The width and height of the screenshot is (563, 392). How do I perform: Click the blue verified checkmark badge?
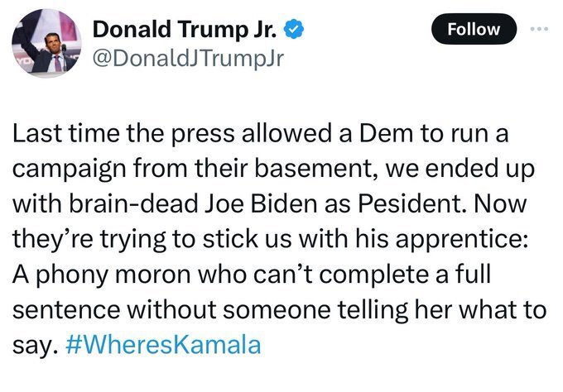(296, 31)
